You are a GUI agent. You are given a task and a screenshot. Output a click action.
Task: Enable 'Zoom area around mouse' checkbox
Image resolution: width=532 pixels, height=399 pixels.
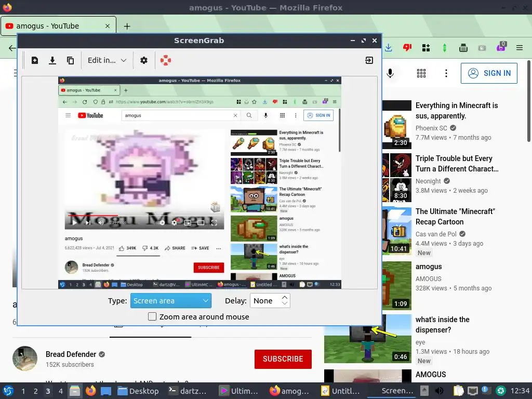click(x=152, y=316)
